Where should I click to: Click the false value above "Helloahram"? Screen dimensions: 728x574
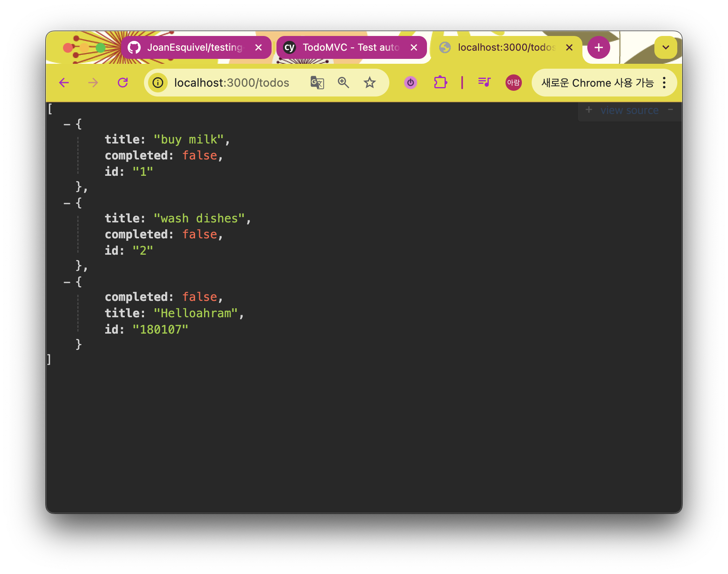pyautogui.click(x=200, y=297)
